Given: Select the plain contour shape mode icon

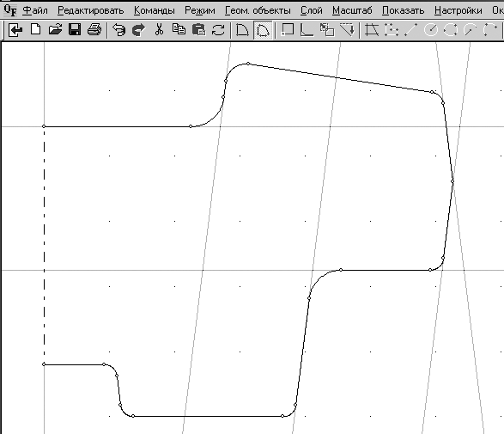Looking at the screenshot, I should click(242, 30).
